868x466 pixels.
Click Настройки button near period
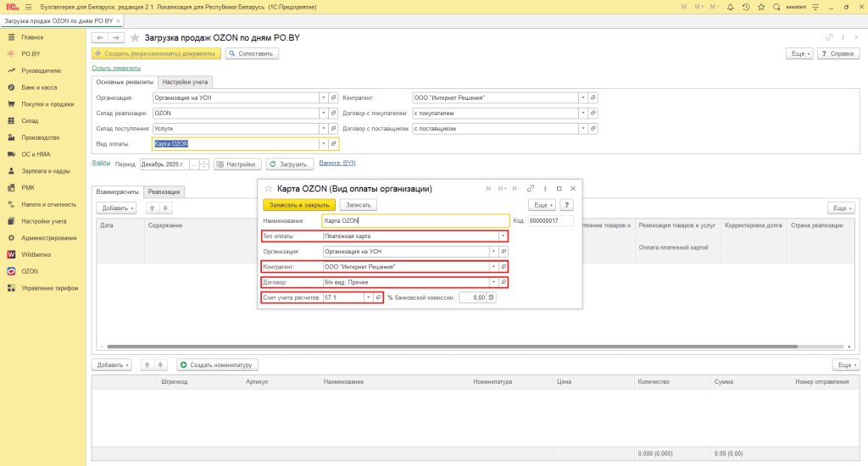[x=237, y=164]
